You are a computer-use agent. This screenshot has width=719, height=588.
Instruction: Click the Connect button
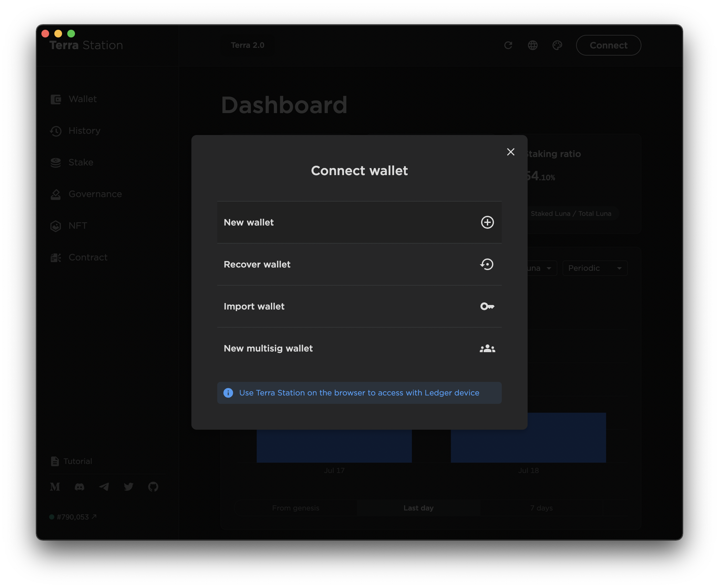pos(608,45)
